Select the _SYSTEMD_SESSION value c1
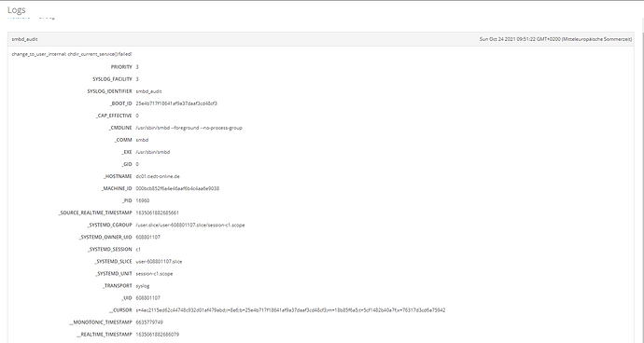The height and width of the screenshot is (343, 644). (x=138, y=249)
